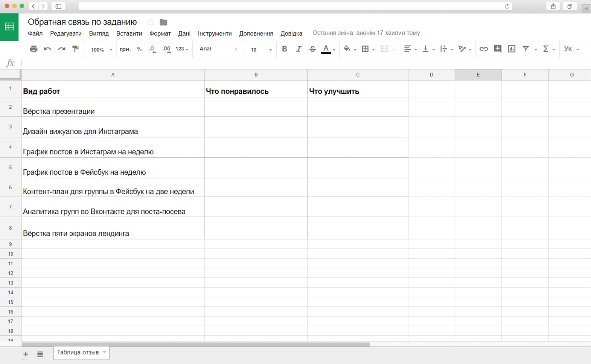Undo the last action

coord(47,49)
